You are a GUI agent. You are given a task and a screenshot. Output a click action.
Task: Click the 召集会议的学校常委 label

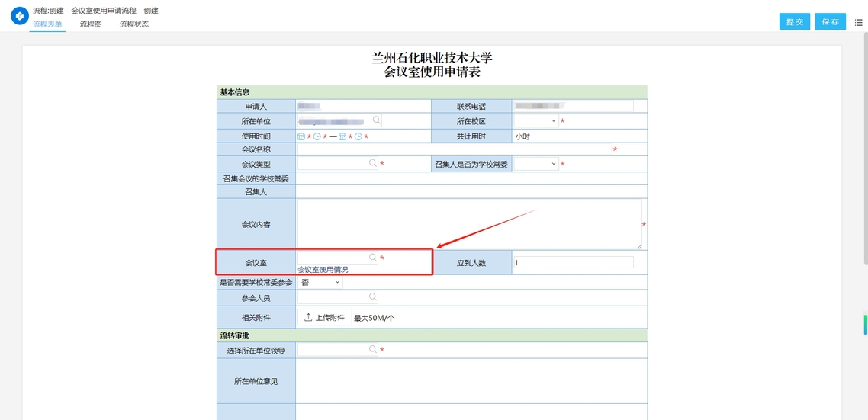(256, 178)
